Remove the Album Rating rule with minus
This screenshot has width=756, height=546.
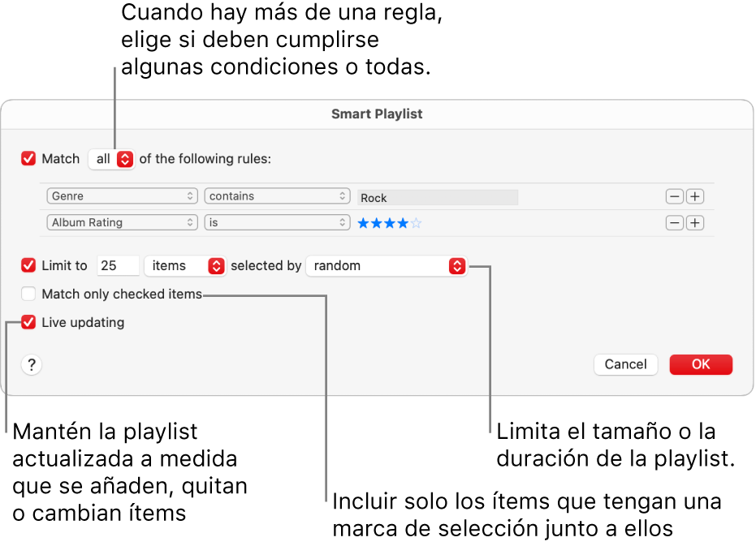675,223
